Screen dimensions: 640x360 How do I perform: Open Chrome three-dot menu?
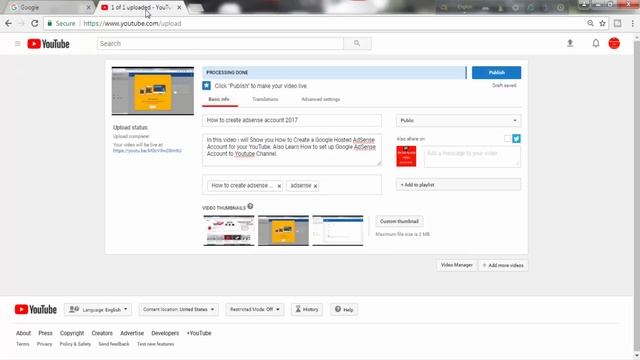click(633, 24)
